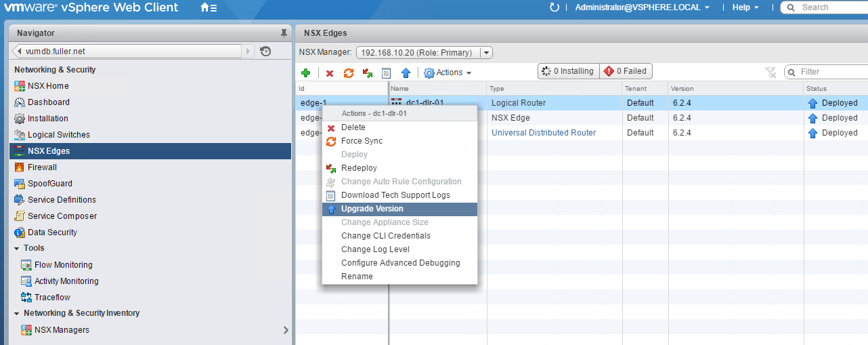Click the Service Definitions icon
The width and height of the screenshot is (868, 345).
[x=20, y=200]
